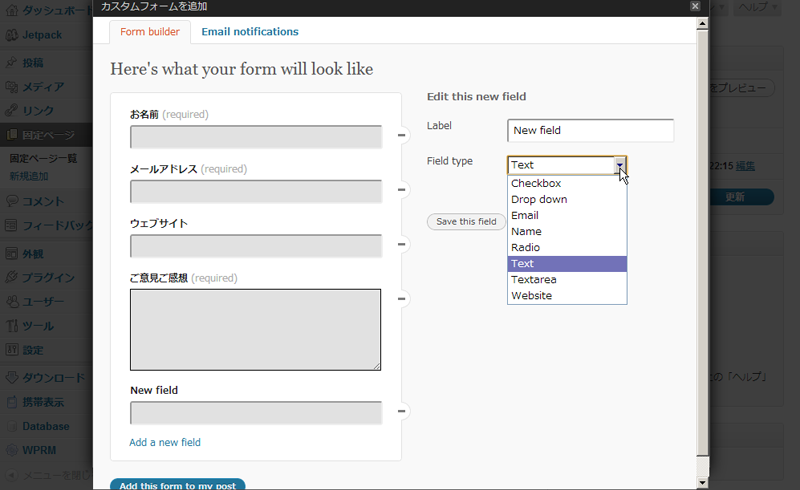
Task: Click the お名前 preview input field
Action: click(x=256, y=137)
